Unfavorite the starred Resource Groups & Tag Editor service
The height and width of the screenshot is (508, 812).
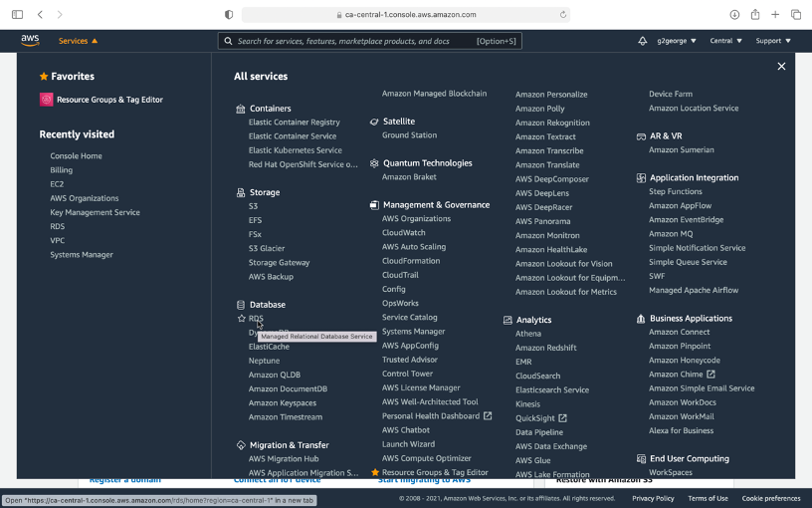[x=375, y=472]
